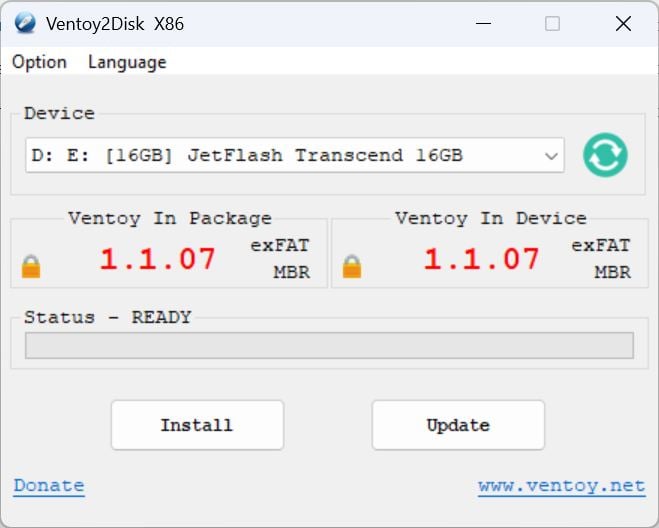
Task: Visit the www.ventoy.net link
Action: 561,486
